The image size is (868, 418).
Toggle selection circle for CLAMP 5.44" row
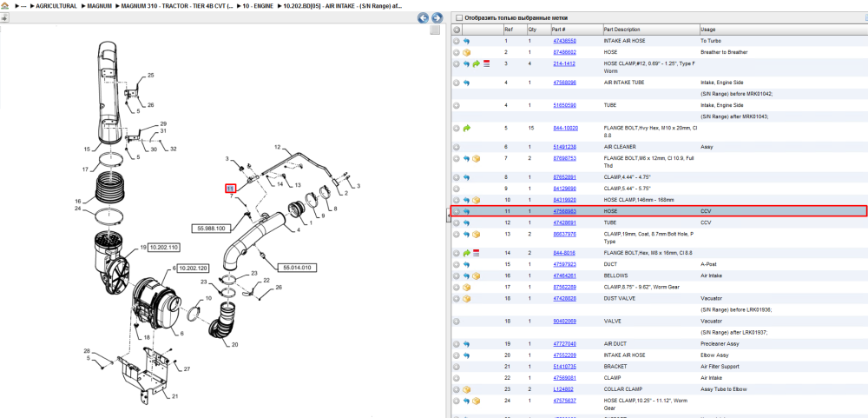click(457, 189)
